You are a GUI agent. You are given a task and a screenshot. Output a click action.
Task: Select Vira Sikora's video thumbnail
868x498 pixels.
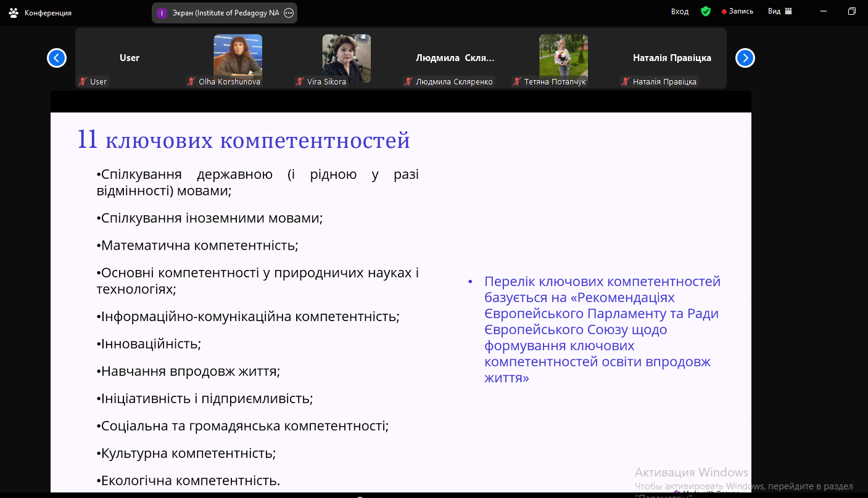347,59
